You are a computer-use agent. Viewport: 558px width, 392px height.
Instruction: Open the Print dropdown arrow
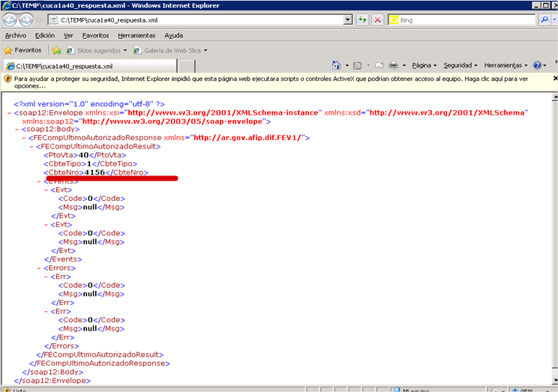coord(404,65)
